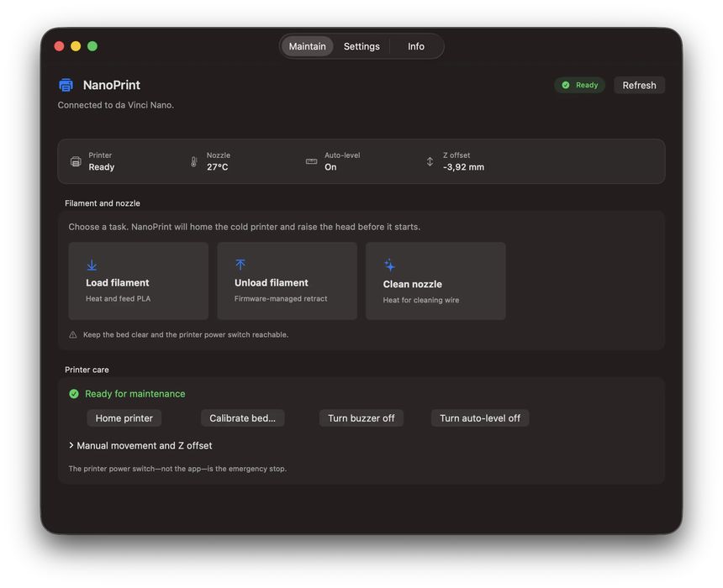The height and width of the screenshot is (588, 723).
Task: Click the warning triangle icon below filament tasks
Action: tap(73, 334)
